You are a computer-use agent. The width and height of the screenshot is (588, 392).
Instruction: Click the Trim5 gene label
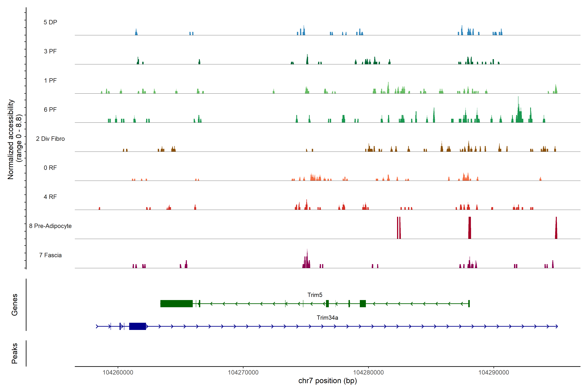click(315, 295)
